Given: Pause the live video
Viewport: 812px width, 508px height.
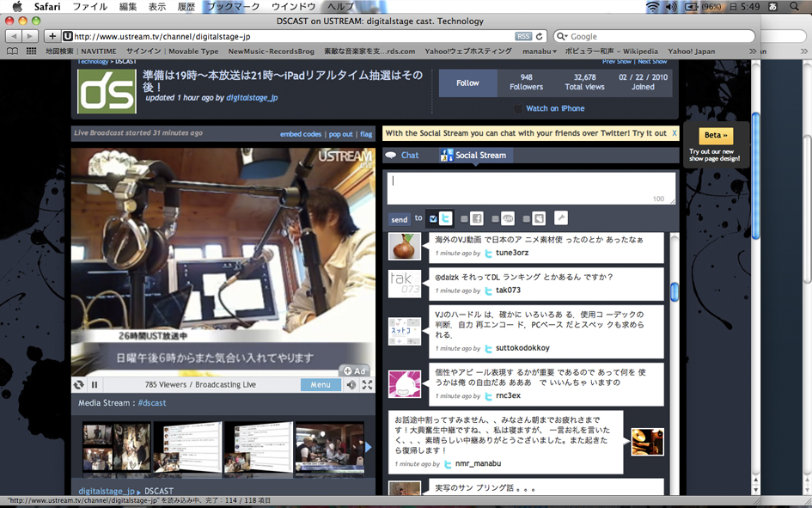Looking at the screenshot, I should click(x=95, y=385).
